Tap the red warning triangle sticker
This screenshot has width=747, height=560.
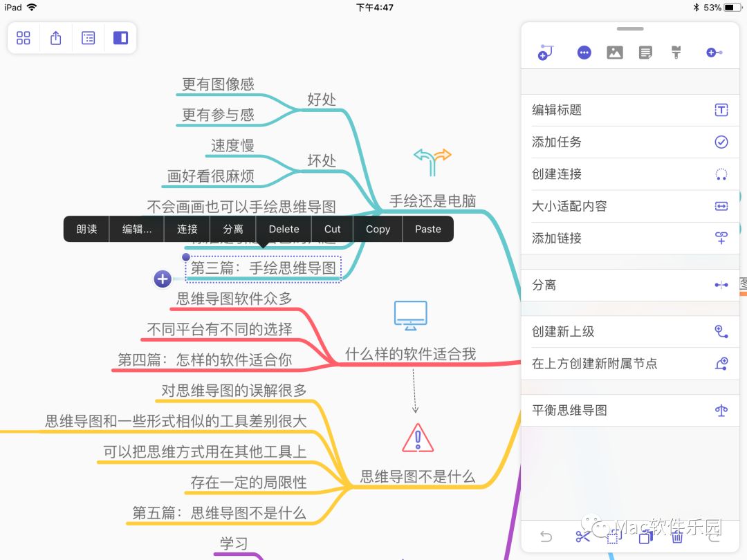[x=418, y=438]
